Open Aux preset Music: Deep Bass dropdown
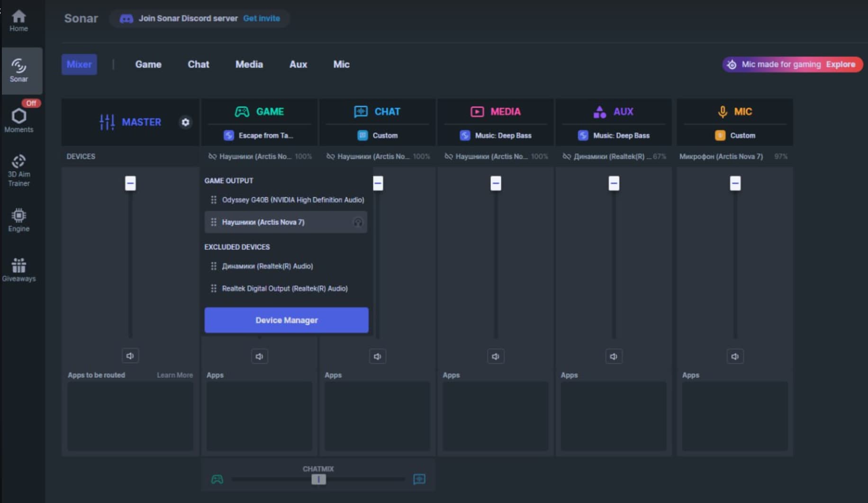This screenshot has height=503, width=868. pyautogui.click(x=614, y=136)
